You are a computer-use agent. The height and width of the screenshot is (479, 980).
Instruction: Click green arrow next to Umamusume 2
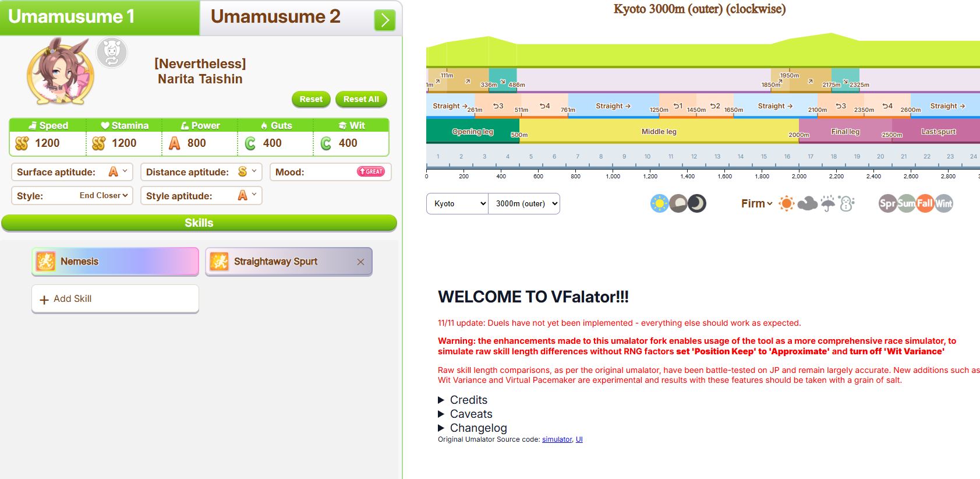[x=384, y=20]
